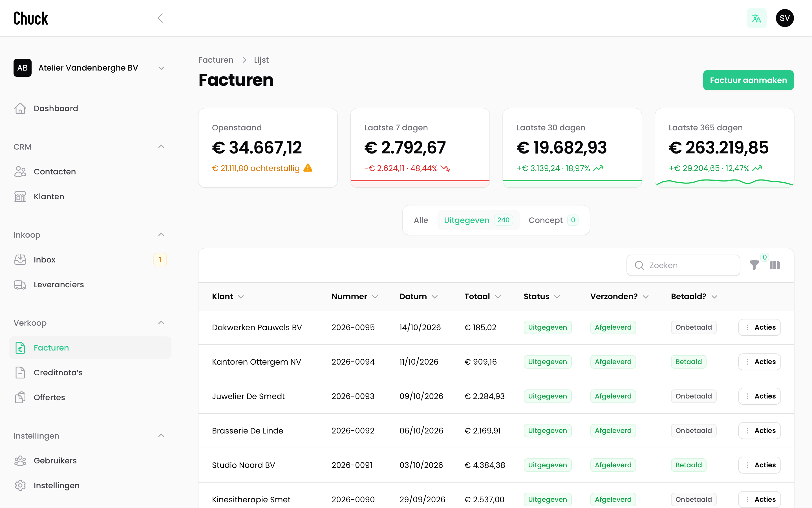Image resolution: width=812 pixels, height=508 pixels.
Task: Sort by the Nummer column
Action: click(355, 296)
